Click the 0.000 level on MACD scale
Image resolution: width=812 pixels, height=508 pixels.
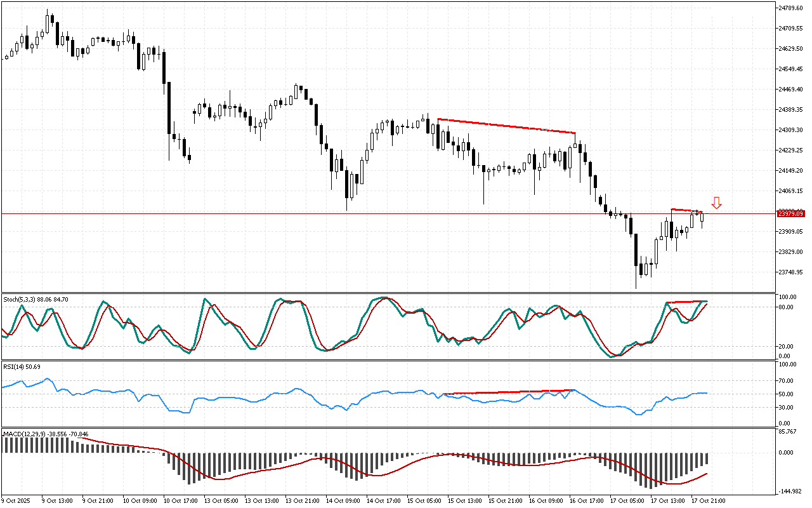pyautogui.click(x=788, y=453)
